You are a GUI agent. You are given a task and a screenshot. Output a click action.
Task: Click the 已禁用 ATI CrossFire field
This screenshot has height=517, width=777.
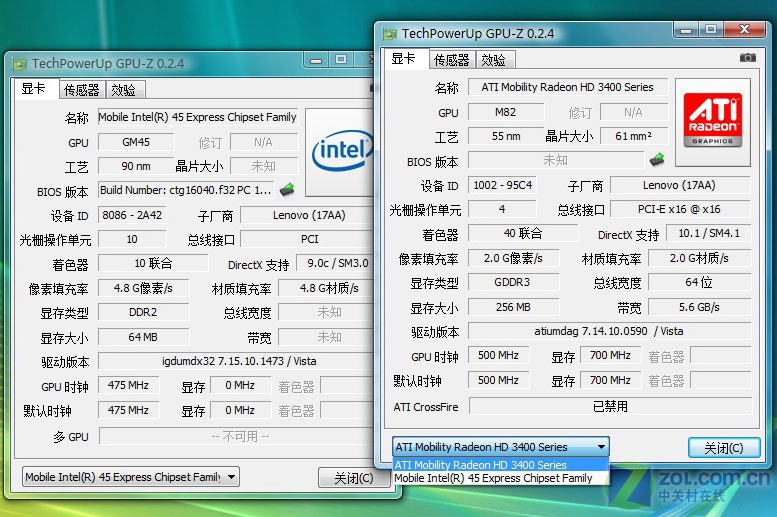pyautogui.click(x=610, y=406)
